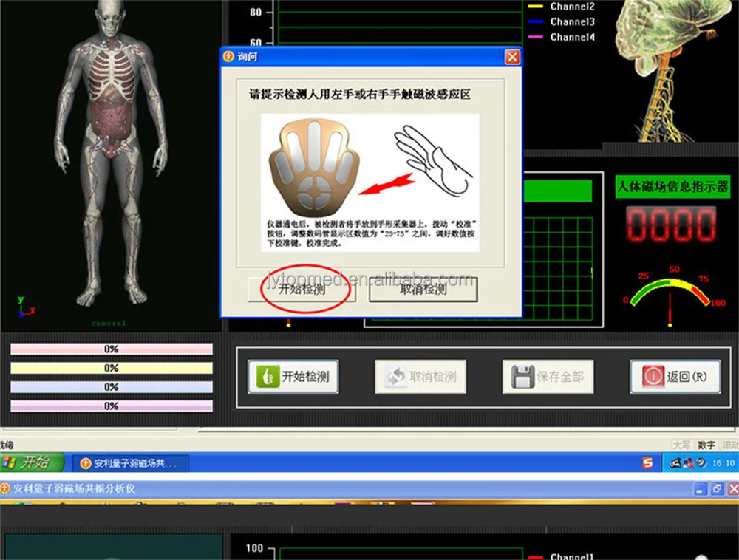This screenshot has height=560, width=739.
Task: Click the floppy disk 保存全部 button
Action: (548, 377)
